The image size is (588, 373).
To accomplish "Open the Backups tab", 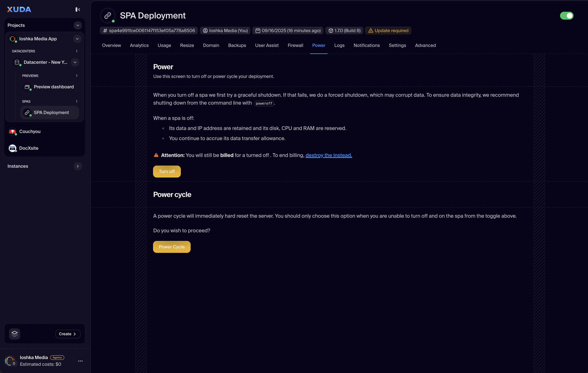I will [x=237, y=45].
